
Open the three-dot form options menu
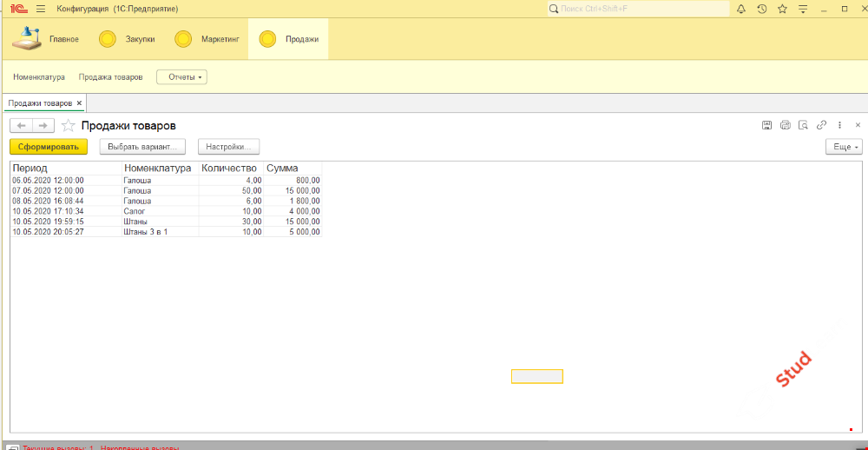(839, 125)
